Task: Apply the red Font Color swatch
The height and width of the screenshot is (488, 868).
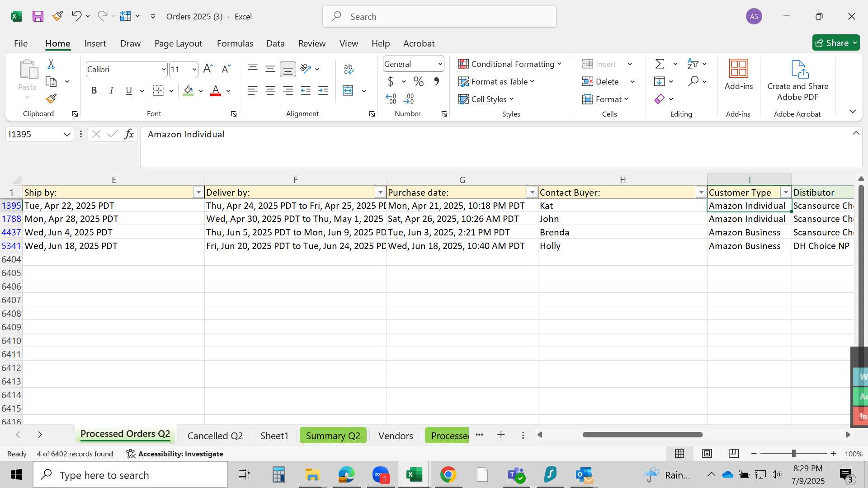Action: pos(216,90)
